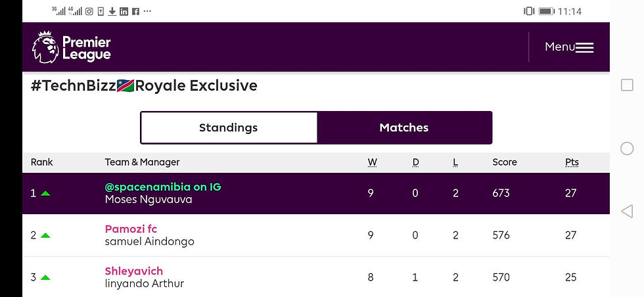Click the green arrow beside rank 3
Image resolution: width=644 pixels, height=297 pixels.
pyautogui.click(x=45, y=277)
